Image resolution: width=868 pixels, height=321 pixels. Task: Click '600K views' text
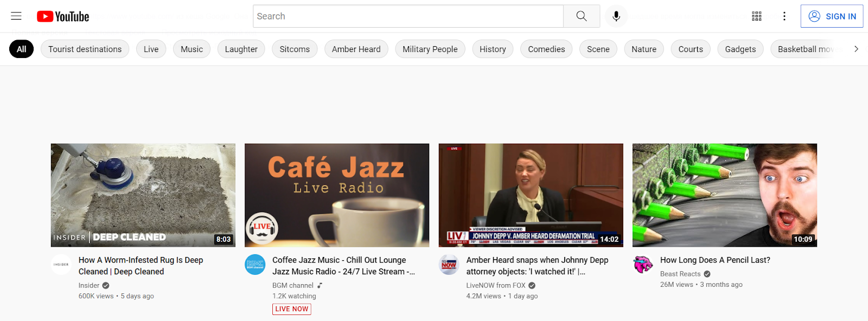click(x=96, y=296)
